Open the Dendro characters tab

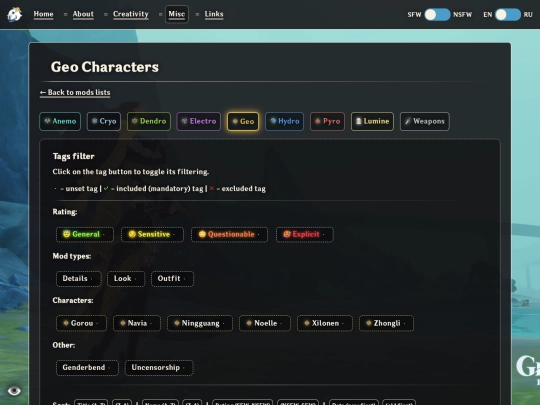click(x=149, y=121)
